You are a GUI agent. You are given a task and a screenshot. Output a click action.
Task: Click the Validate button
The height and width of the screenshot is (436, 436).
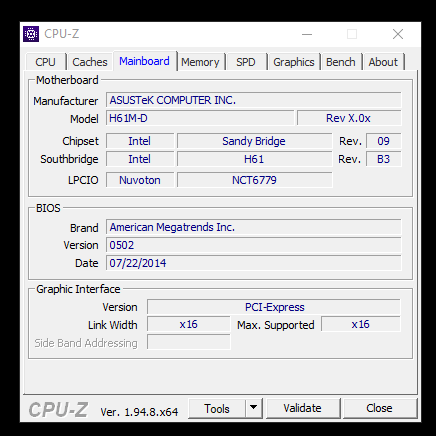(303, 408)
